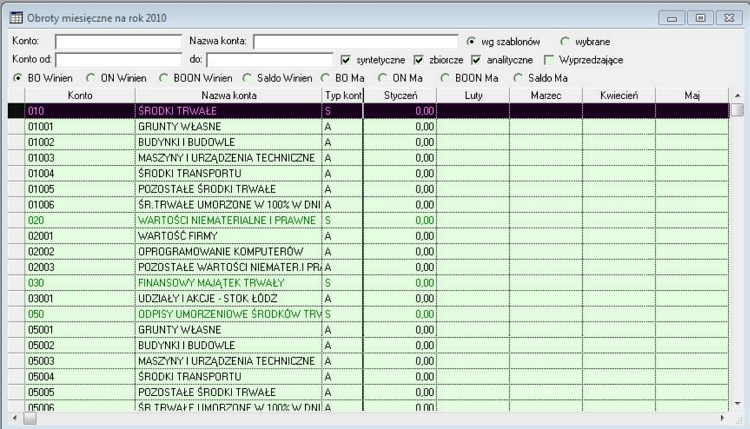
Task: Select account 05002 BUDYNKI I BUDOWLE
Action: 368,345
